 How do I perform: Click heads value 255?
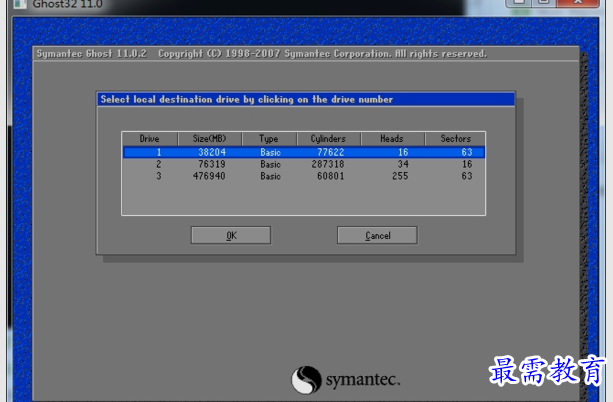400,176
